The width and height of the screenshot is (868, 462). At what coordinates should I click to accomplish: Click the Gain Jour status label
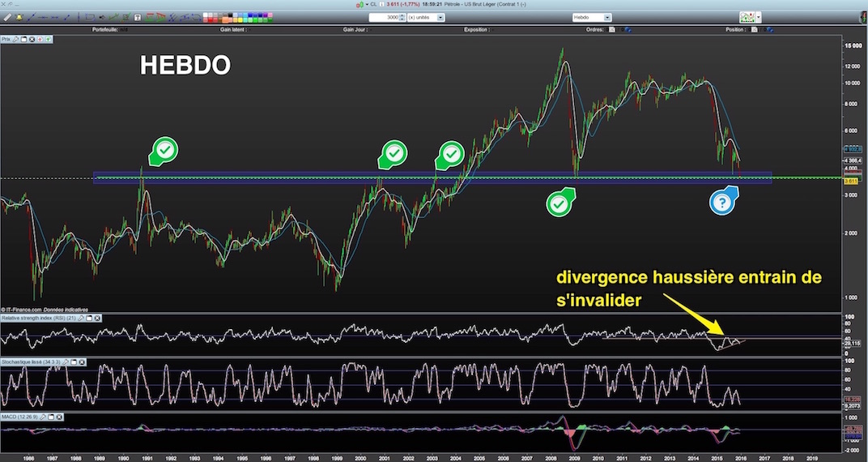click(x=355, y=29)
